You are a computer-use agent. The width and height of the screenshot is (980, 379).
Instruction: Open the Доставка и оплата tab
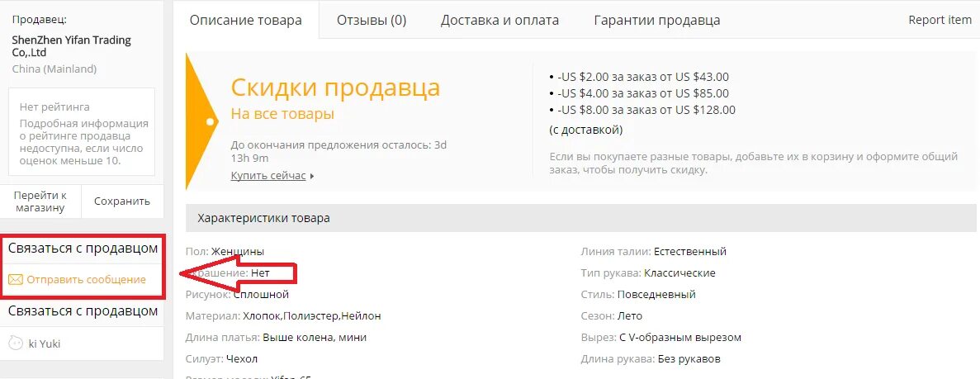point(500,20)
